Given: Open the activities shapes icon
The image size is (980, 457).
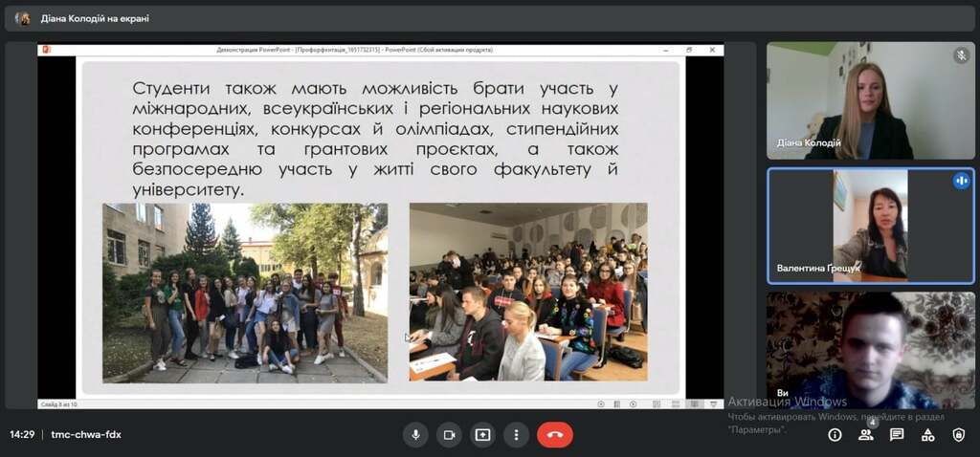Looking at the screenshot, I should 928,434.
